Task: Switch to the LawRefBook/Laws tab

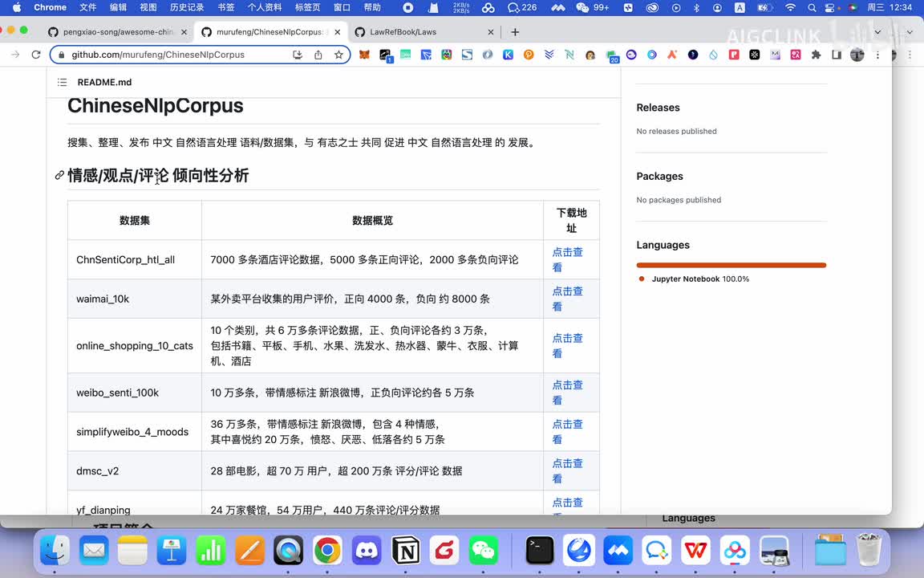Action: pyautogui.click(x=403, y=32)
